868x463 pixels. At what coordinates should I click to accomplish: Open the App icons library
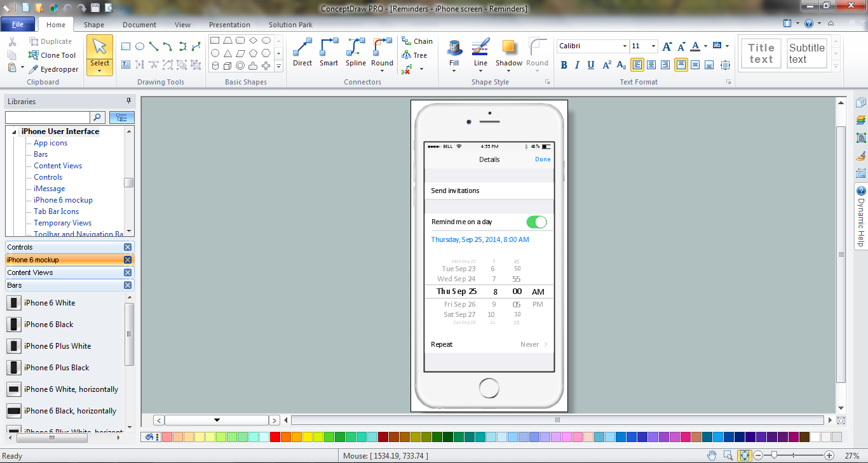51,143
